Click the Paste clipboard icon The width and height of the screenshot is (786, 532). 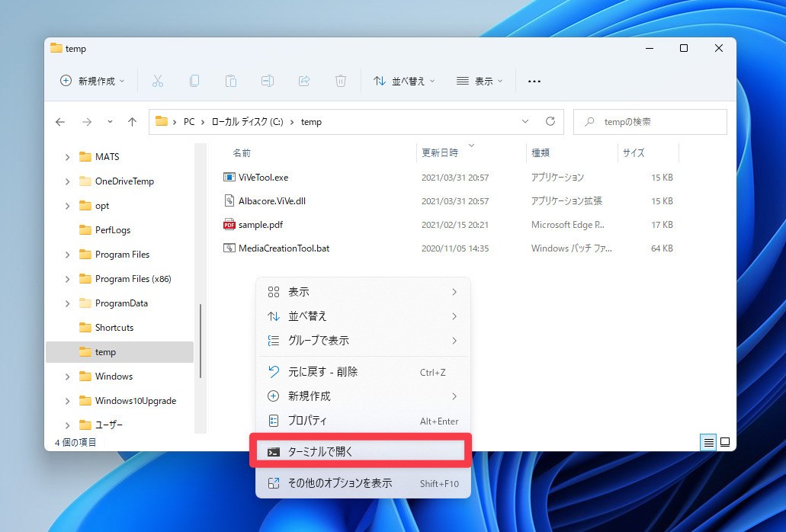[230, 81]
